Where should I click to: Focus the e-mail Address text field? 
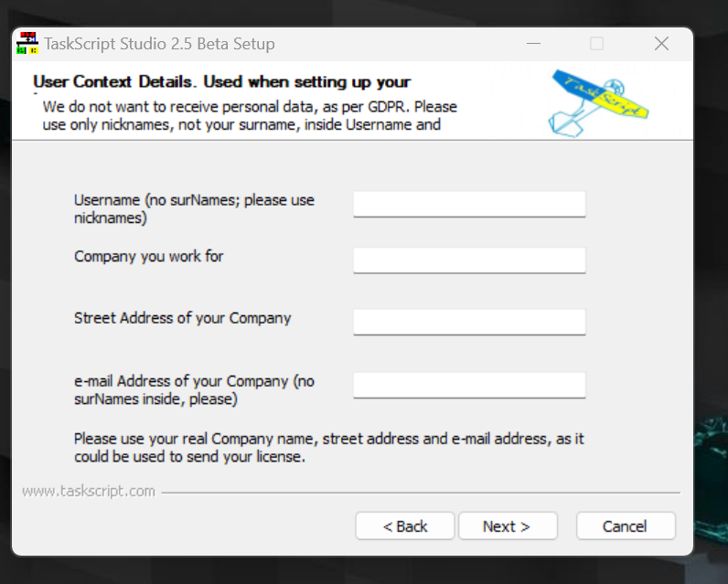[x=469, y=385]
